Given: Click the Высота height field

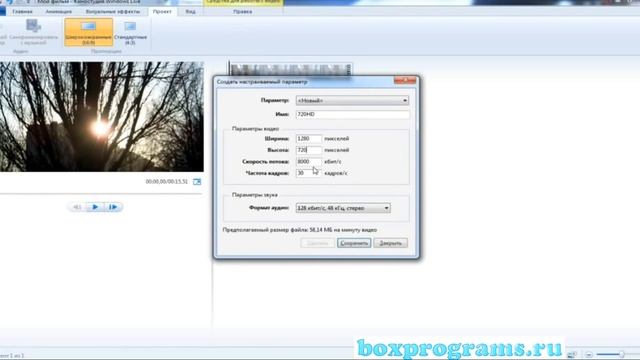Looking at the screenshot, I should pyautogui.click(x=309, y=150).
